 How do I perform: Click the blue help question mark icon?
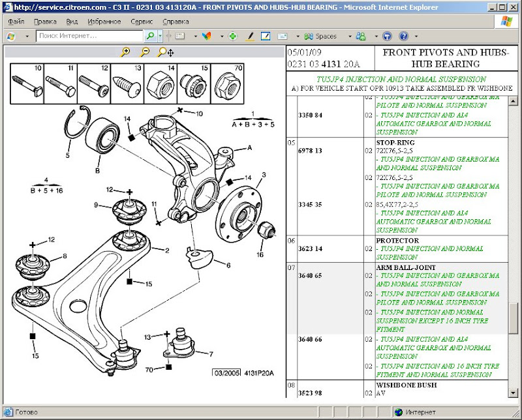click(x=403, y=37)
